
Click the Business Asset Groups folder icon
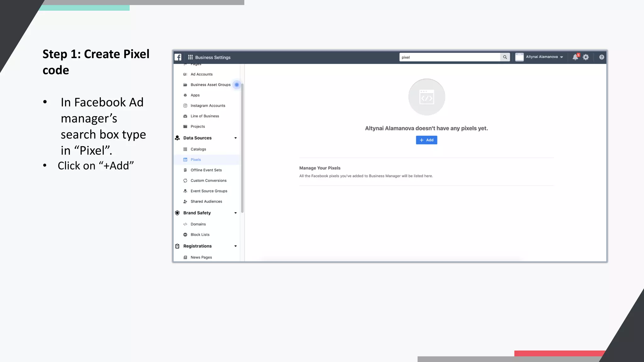(x=185, y=85)
